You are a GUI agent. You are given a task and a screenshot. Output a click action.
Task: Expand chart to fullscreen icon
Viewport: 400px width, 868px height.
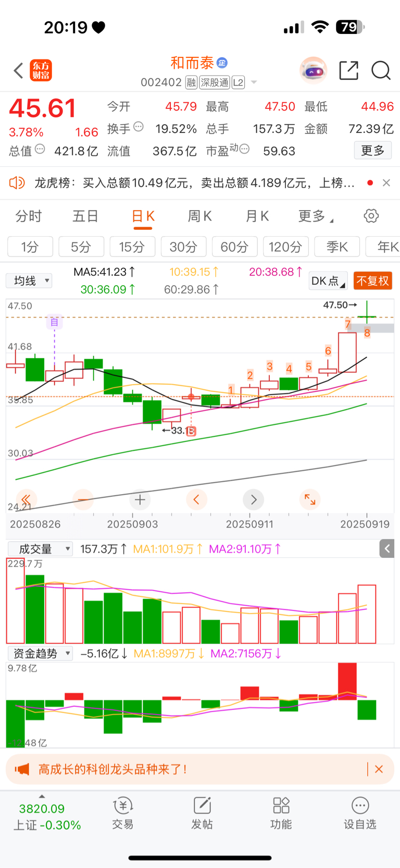click(310, 499)
